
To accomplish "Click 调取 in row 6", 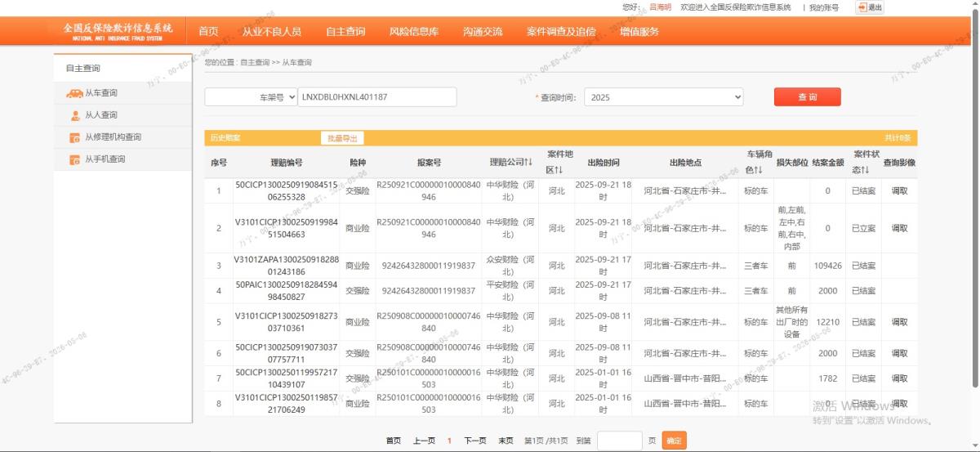I will click(899, 353).
